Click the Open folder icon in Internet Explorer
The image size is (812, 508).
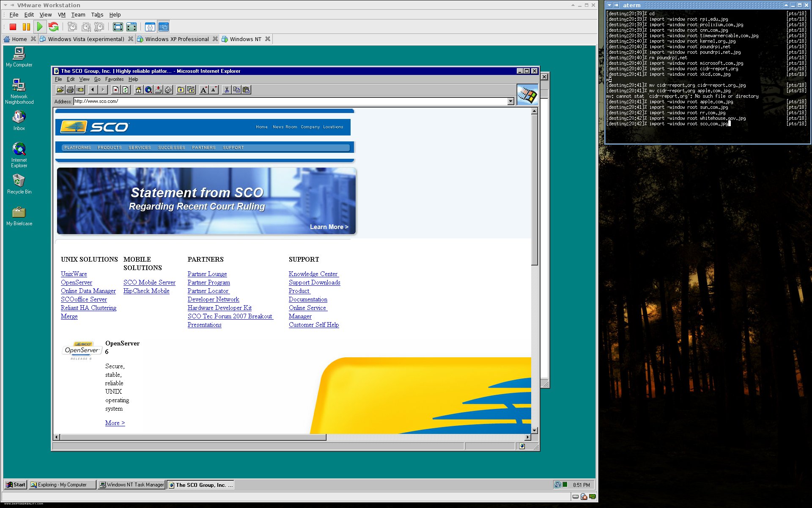(60, 90)
